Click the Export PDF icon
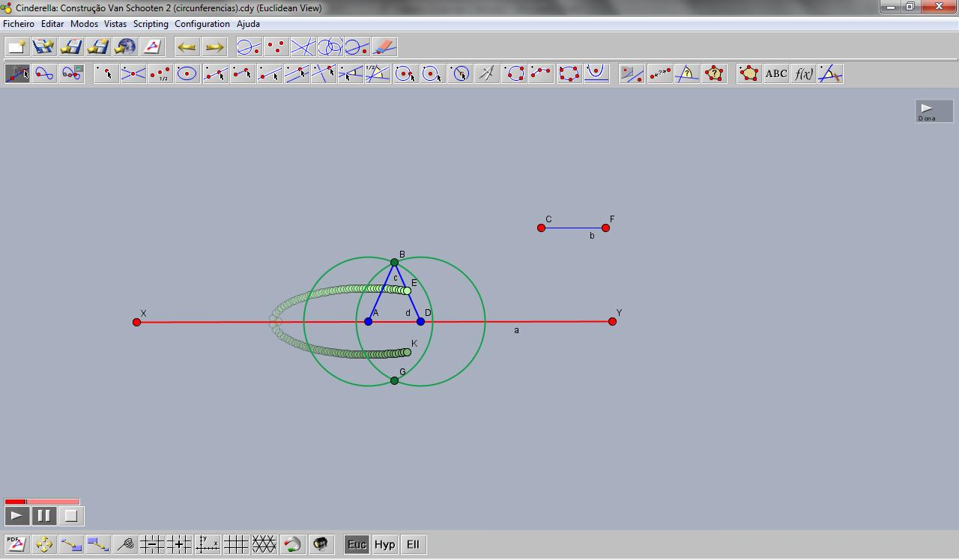Image resolution: width=959 pixels, height=560 pixels. [x=16, y=544]
